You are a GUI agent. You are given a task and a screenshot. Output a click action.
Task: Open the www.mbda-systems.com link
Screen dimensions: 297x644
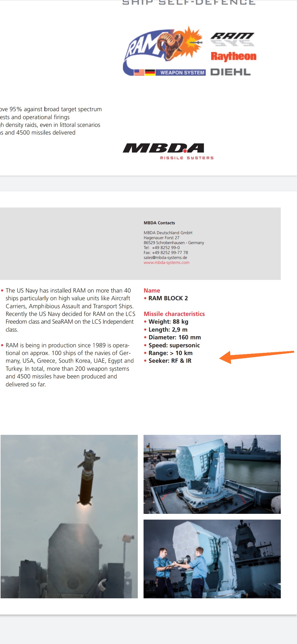[166, 263]
